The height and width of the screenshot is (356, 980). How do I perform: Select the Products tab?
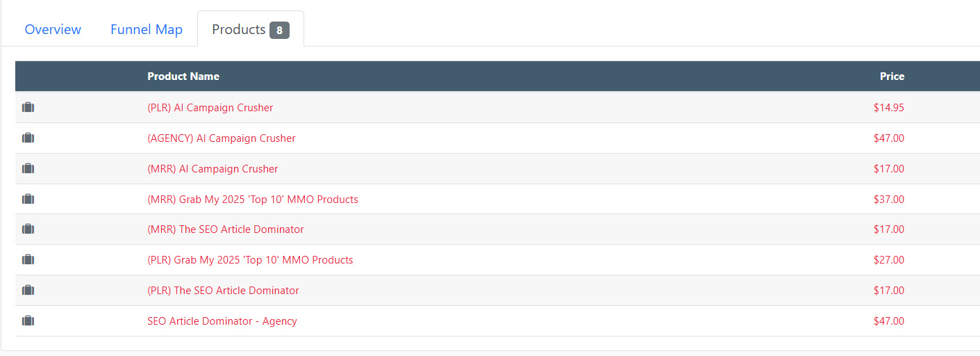click(x=250, y=30)
